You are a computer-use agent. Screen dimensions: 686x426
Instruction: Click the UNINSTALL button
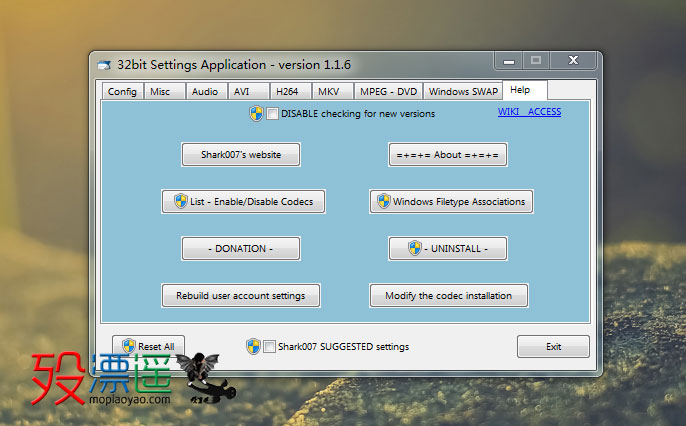coord(448,248)
